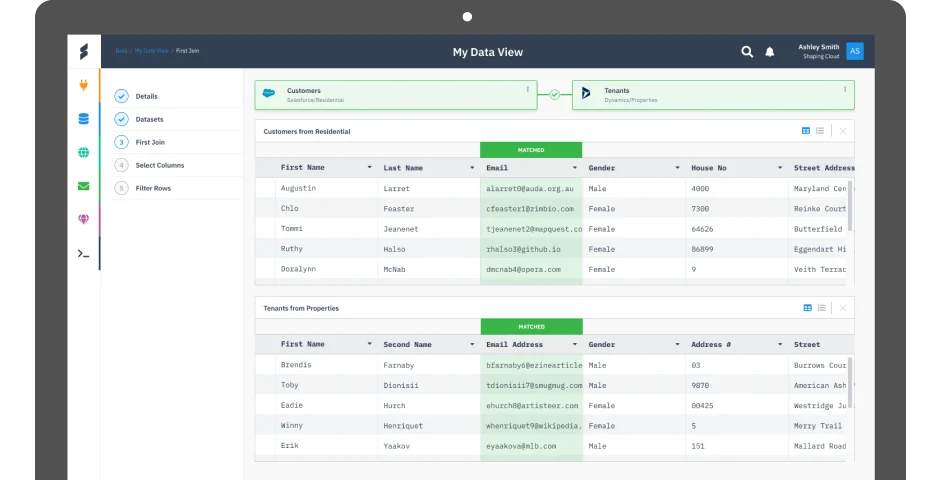Close the Tenants from Properties panel
The width and height of the screenshot is (940, 480).
[x=843, y=308]
